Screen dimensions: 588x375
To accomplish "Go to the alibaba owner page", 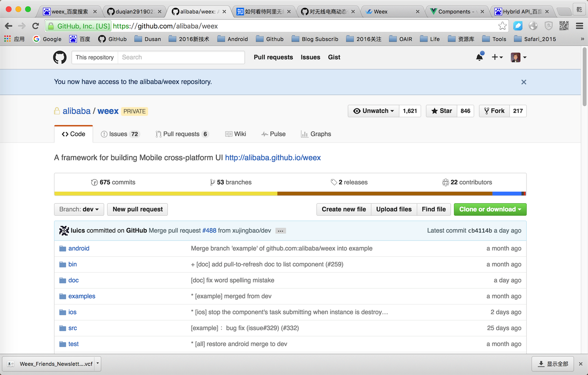I will [x=77, y=111].
